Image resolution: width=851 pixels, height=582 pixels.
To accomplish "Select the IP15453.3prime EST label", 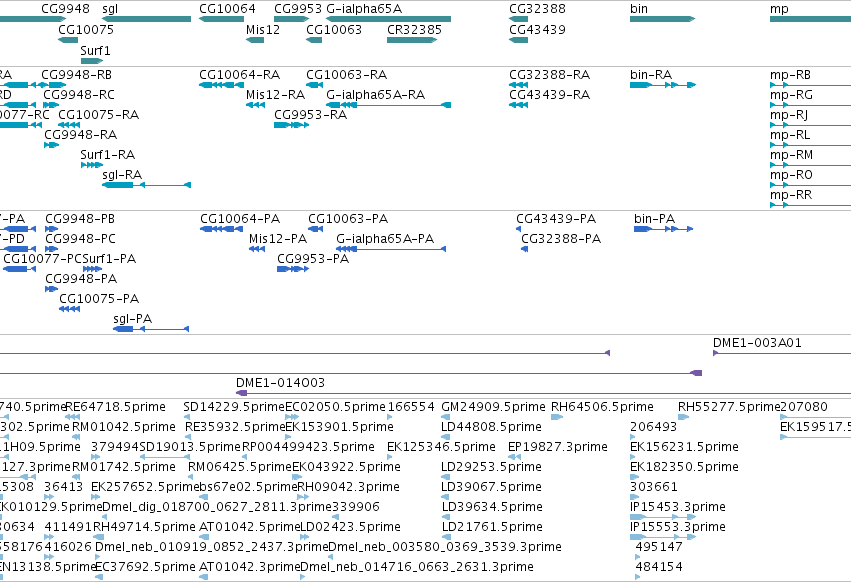I will point(678,507).
